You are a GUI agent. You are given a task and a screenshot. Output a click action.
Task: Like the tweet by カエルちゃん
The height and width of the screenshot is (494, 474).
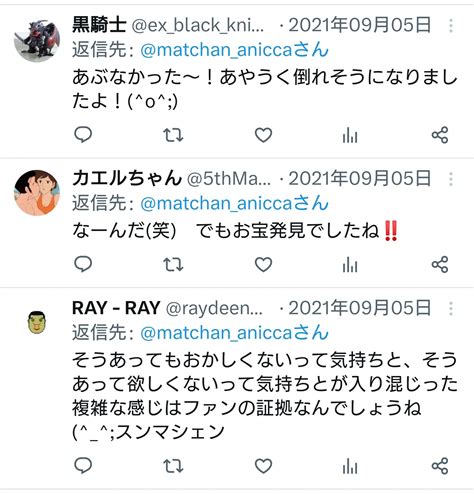pyautogui.click(x=263, y=265)
